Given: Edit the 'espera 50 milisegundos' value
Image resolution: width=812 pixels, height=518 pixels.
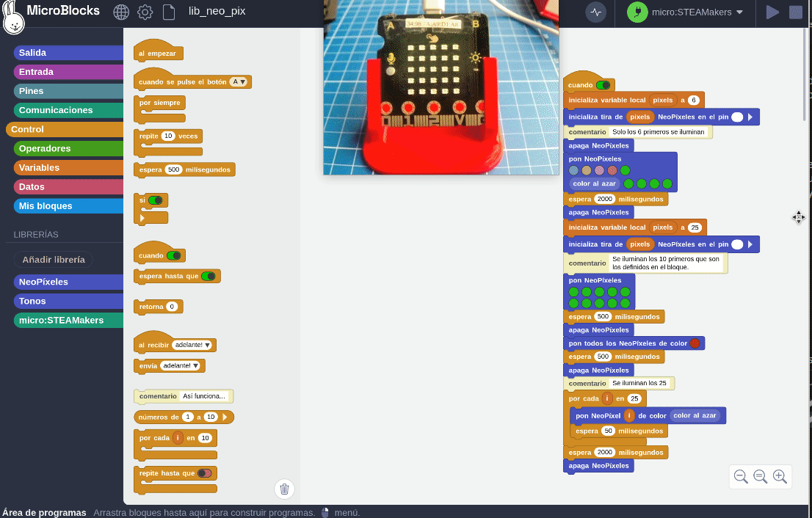Looking at the screenshot, I should click(608, 431).
